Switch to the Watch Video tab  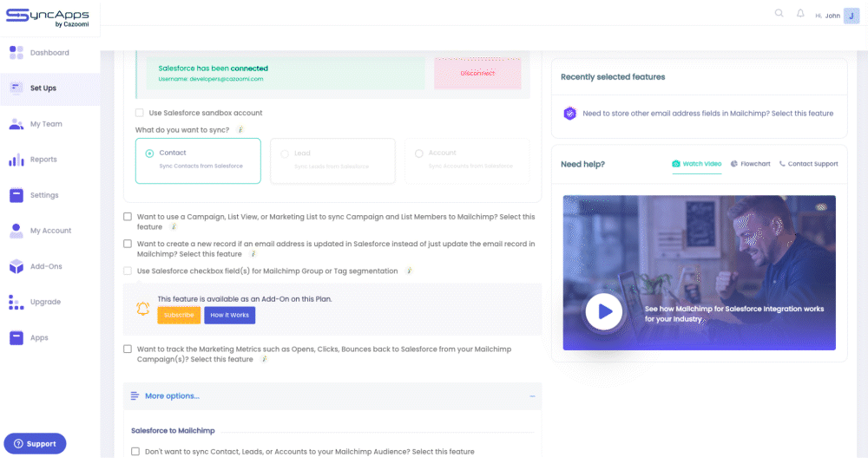(x=696, y=164)
